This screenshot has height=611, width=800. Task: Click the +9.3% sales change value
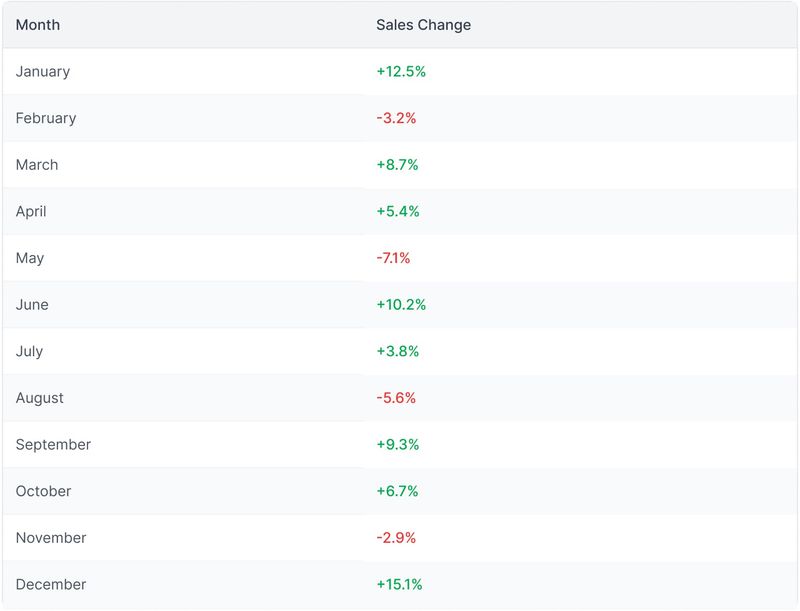[x=398, y=445]
